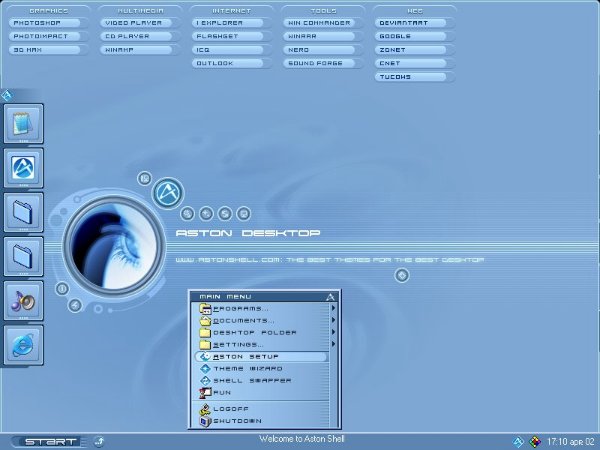The height and width of the screenshot is (450, 600).
Task: Select Shell Swapper menu entry
Action: (263, 380)
